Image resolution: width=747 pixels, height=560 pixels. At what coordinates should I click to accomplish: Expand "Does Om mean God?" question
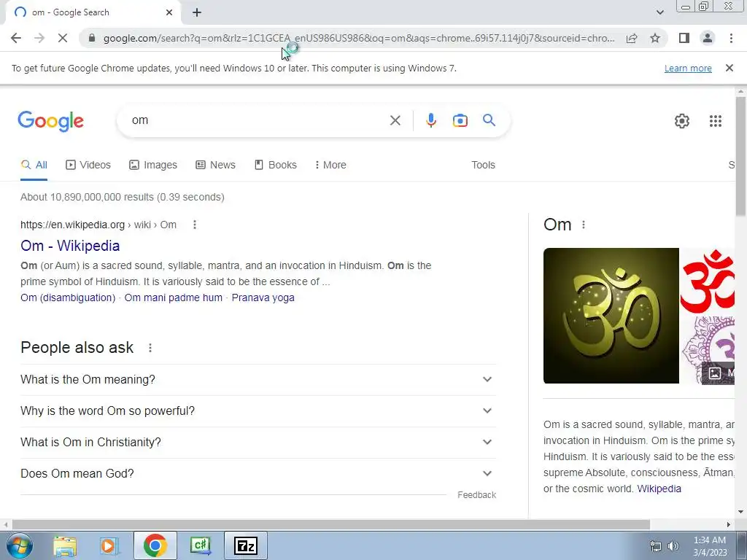(258, 474)
